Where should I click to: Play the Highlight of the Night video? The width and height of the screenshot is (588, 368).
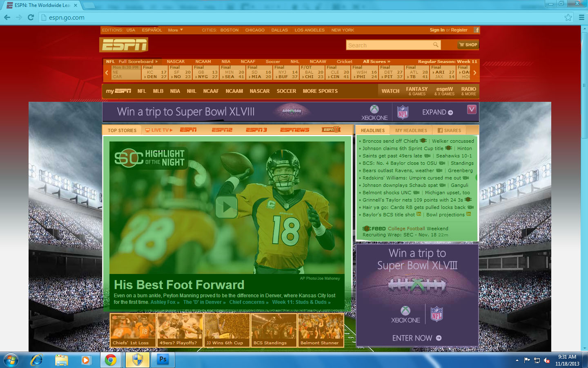226,207
